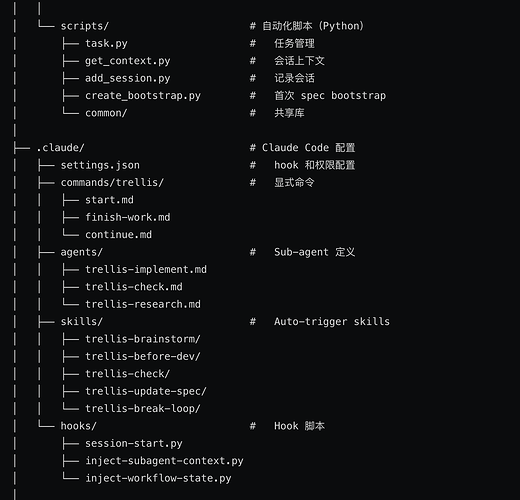Select get_context.py in the tree
520x500 pixels.
coord(128,61)
